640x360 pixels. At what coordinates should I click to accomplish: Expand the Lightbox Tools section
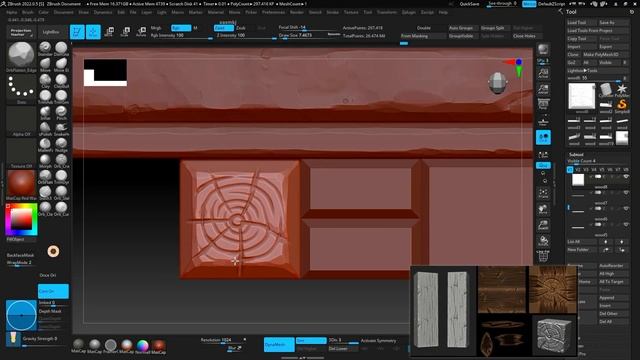598,71
